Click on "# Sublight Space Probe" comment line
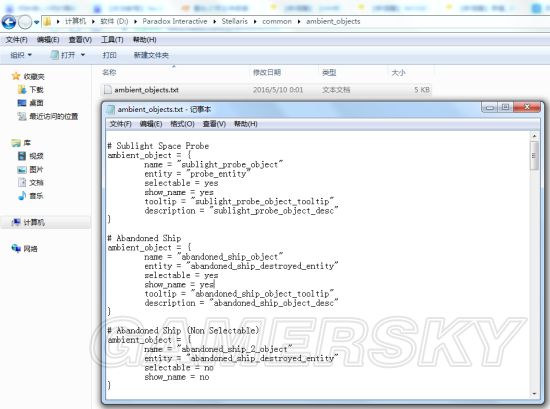550x409 pixels. [x=158, y=146]
